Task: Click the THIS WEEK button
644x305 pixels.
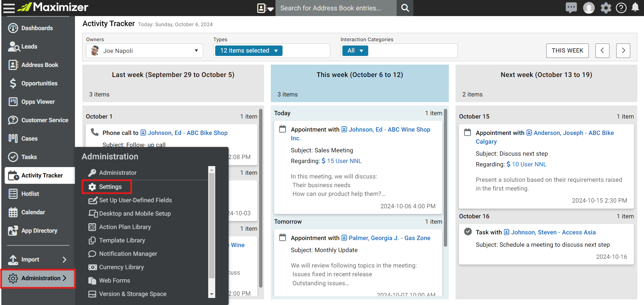Action: 567,51
